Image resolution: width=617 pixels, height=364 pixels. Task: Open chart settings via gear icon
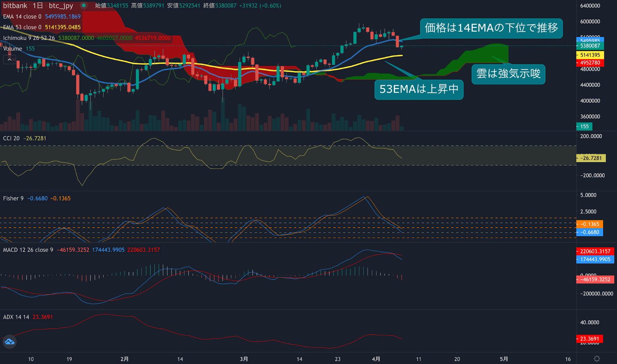[x=597, y=359]
